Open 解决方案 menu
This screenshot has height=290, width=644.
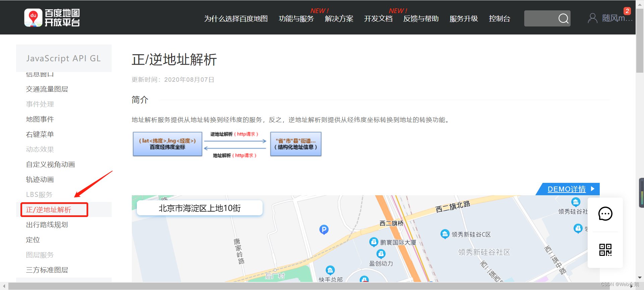[x=339, y=19]
